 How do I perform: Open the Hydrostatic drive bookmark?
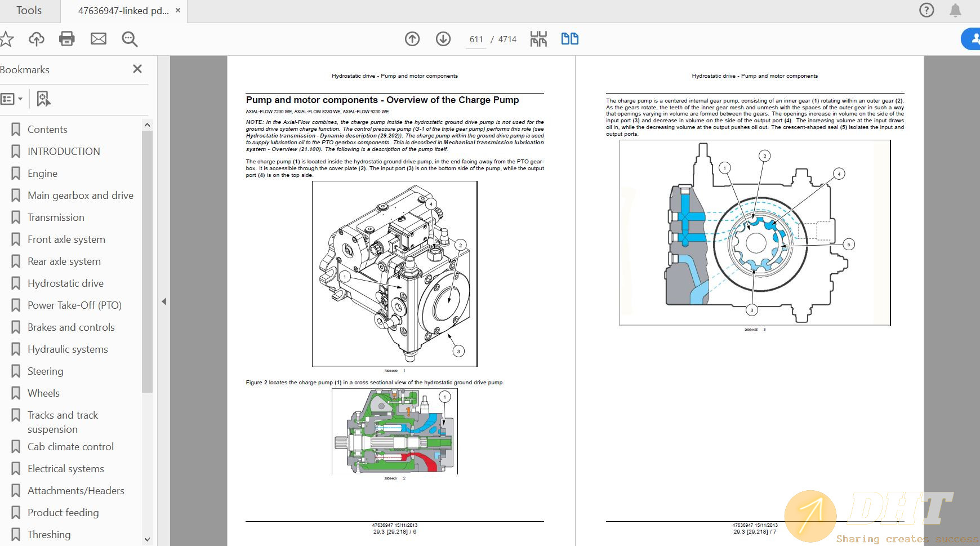tap(65, 283)
